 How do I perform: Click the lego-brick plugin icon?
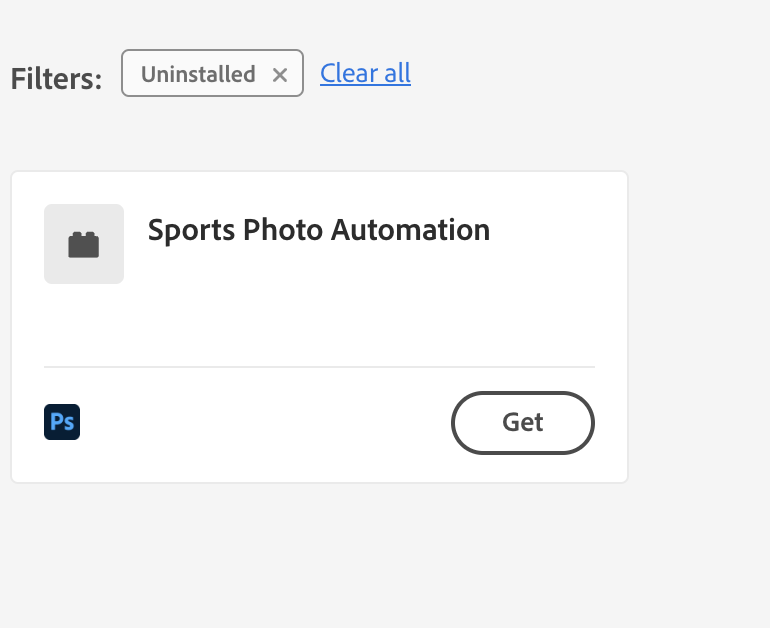click(83, 245)
